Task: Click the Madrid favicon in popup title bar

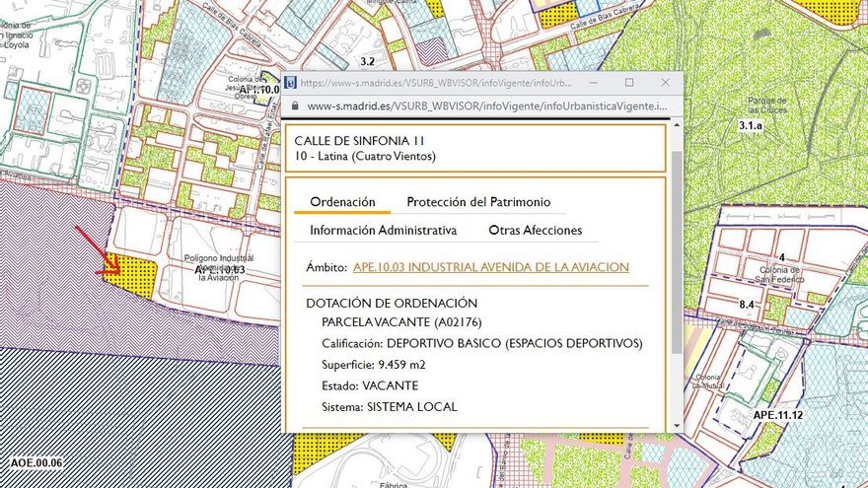Action: click(291, 83)
